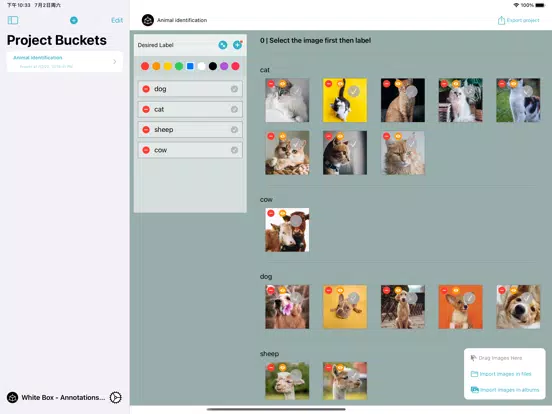Delete the cow image with red minus
The width and height of the screenshot is (552, 414).
tap(271, 213)
